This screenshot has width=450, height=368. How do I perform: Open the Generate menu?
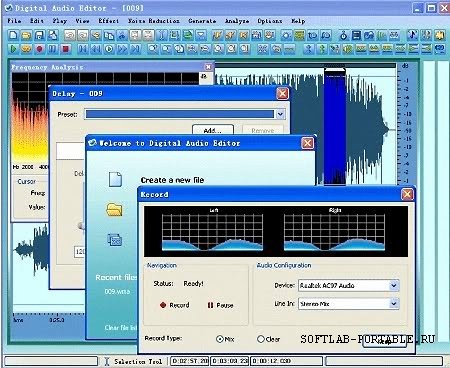point(202,21)
